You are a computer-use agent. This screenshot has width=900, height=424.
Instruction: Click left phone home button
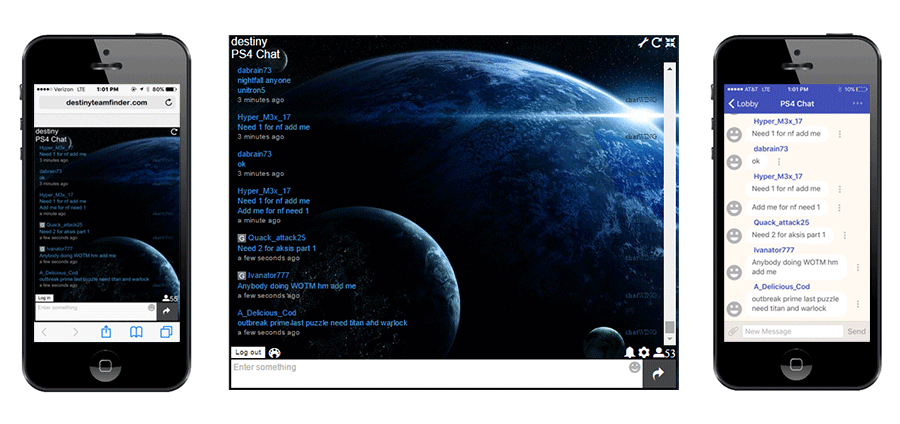(x=106, y=366)
